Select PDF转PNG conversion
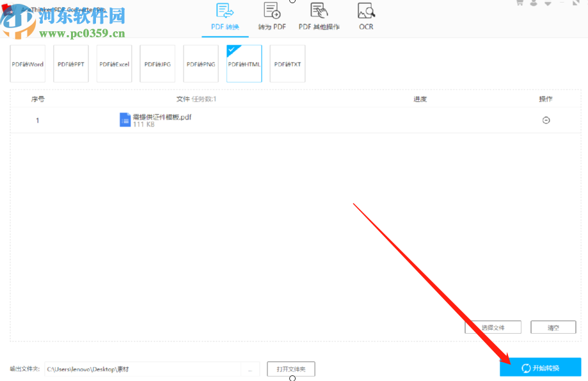This screenshot has height=381, width=588. coord(201,64)
